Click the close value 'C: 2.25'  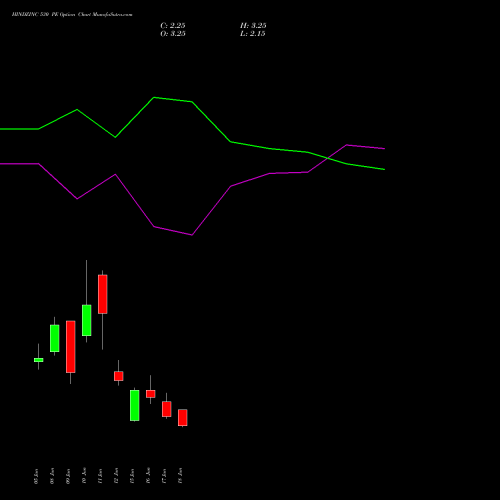(x=173, y=26)
